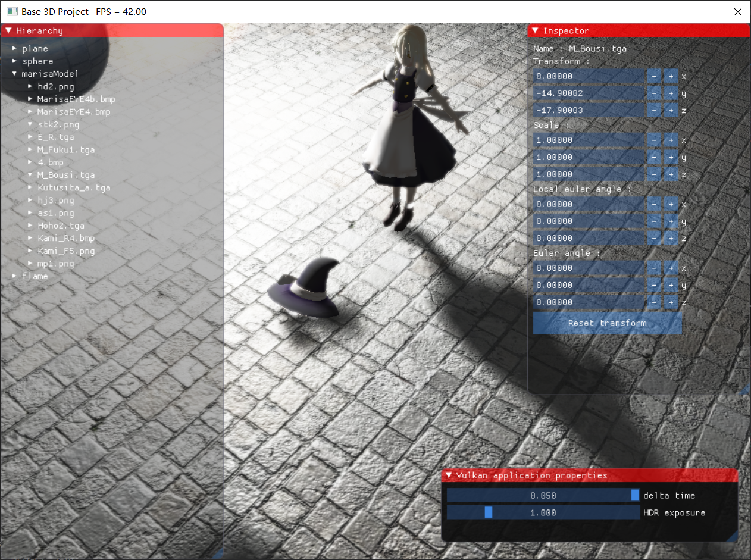This screenshot has width=751, height=560.
Task: Select hj3.png in the hierarchy
Action: [x=55, y=201]
